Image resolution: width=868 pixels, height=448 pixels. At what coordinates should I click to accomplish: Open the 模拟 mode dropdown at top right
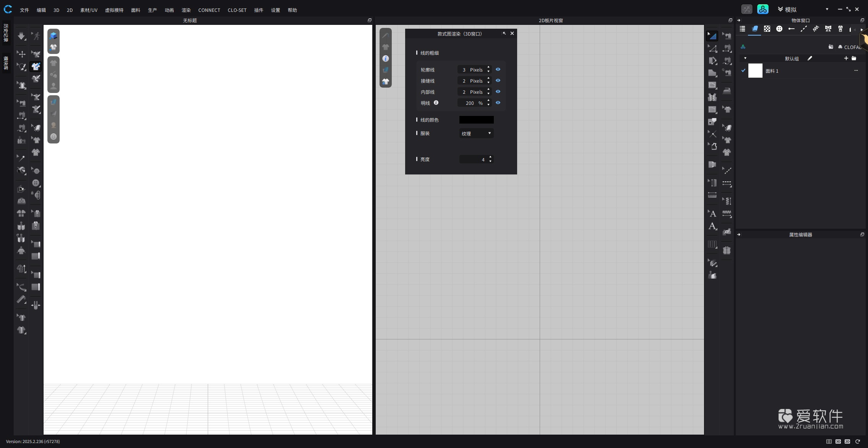tap(827, 10)
